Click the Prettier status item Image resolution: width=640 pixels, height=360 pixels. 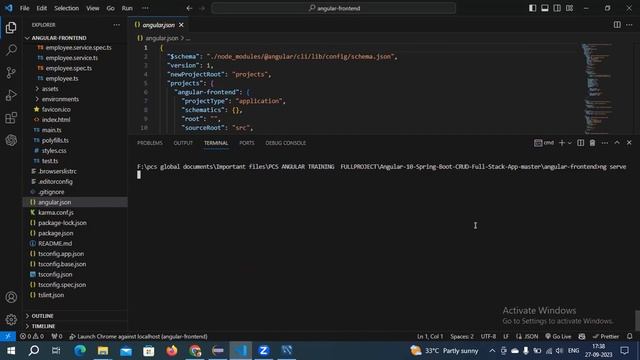[606, 336]
